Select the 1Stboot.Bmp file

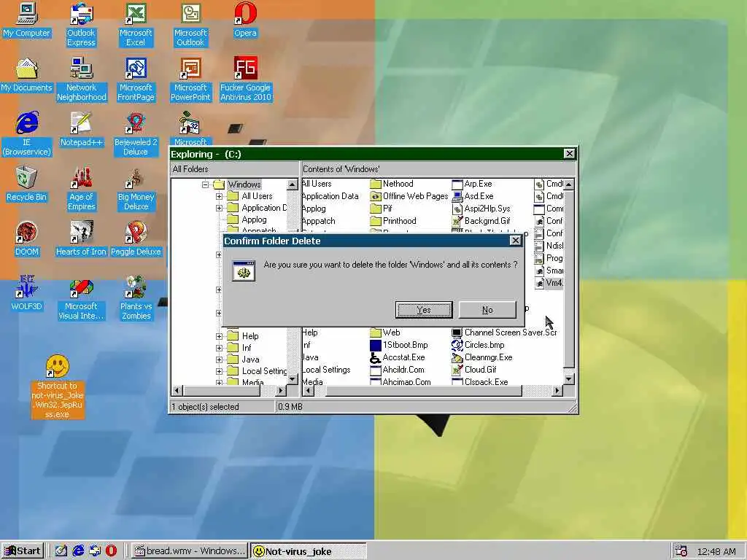pyautogui.click(x=399, y=345)
